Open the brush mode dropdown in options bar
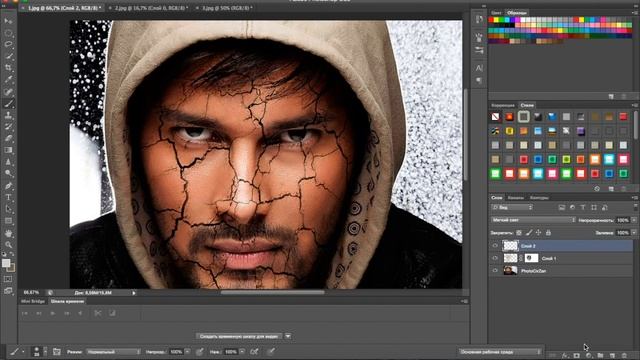Viewport: 640px width, 360px height. [113, 351]
